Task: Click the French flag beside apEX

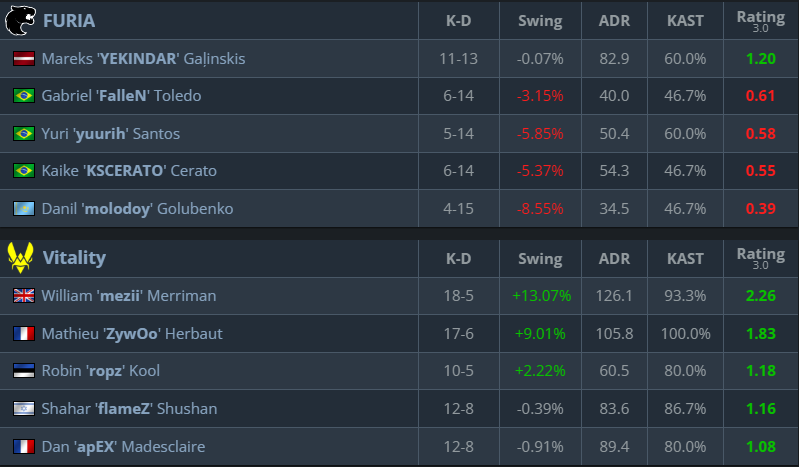Action: pyautogui.click(x=23, y=446)
